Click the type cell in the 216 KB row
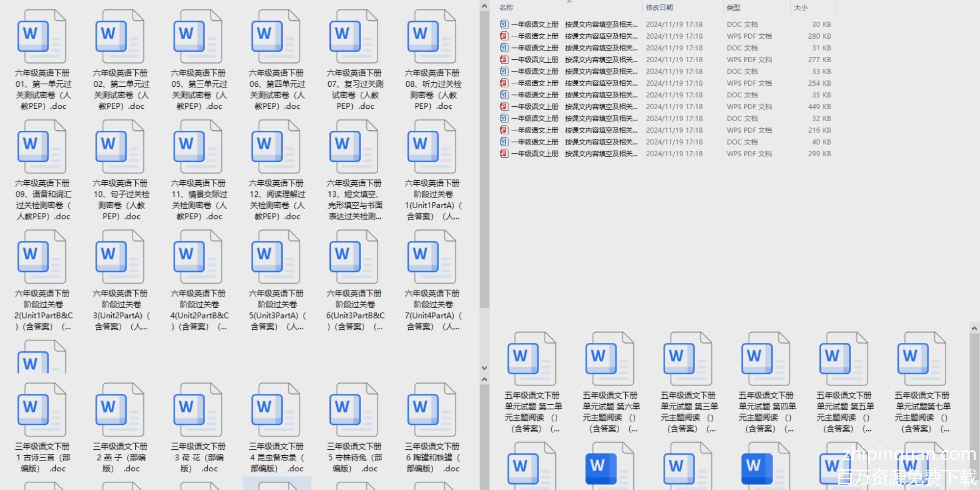Image resolution: width=980 pixels, height=490 pixels. point(749,130)
